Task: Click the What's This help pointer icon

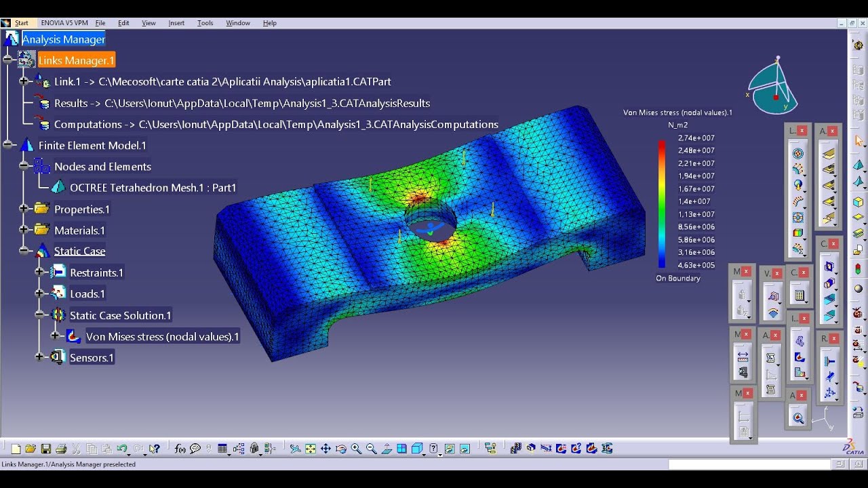Action: tap(155, 449)
